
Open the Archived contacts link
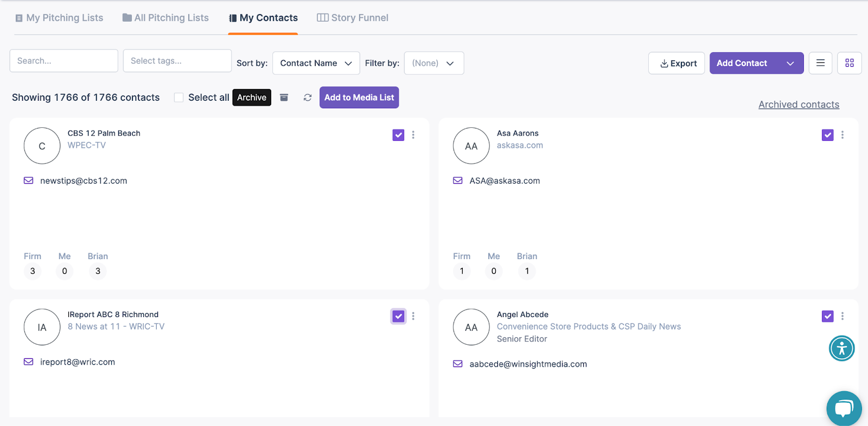tap(799, 105)
